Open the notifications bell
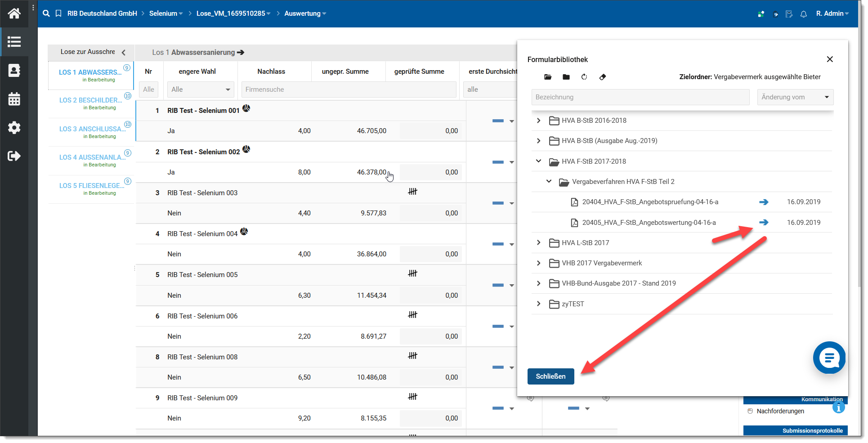The height and width of the screenshot is (443, 868). point(804,14)
